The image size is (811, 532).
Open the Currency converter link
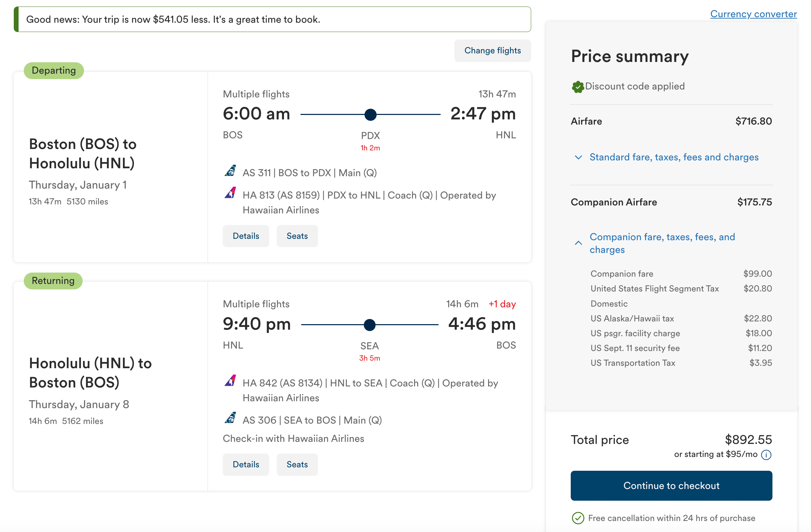754,14
